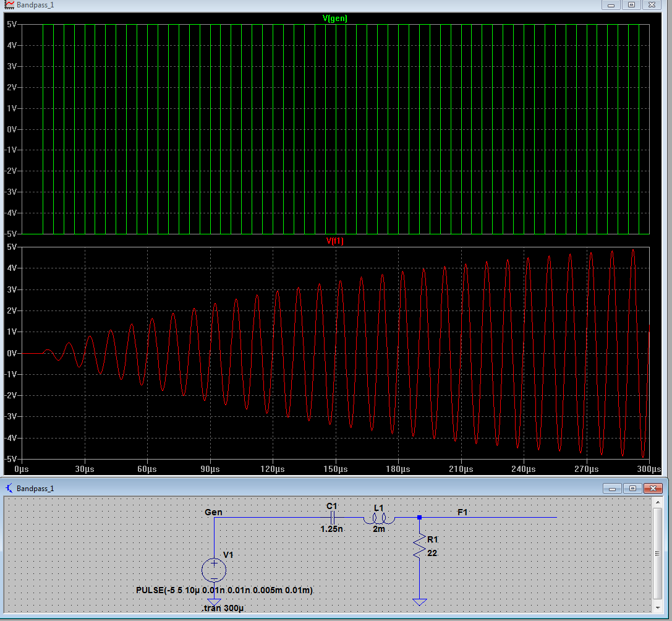Click the F1 net label on schematic
This screenshot has height=621, width=672.
(462, 512)
